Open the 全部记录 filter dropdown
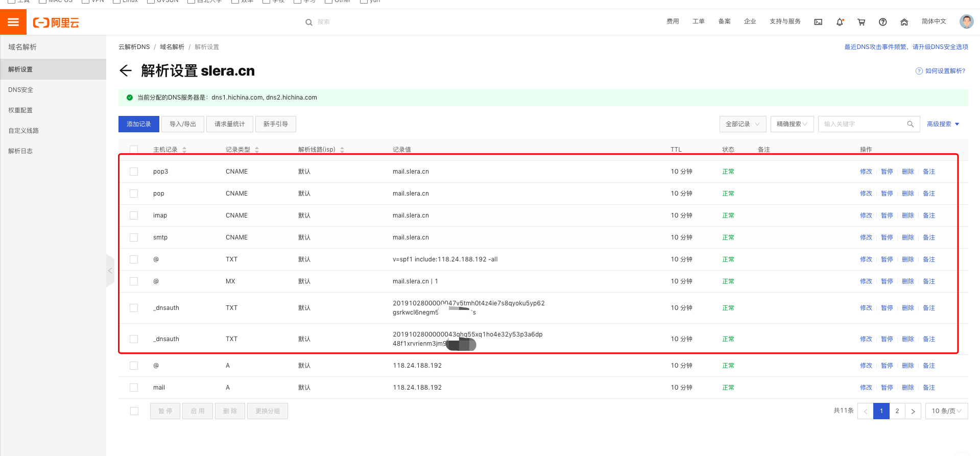 click(x=743, y=124)
